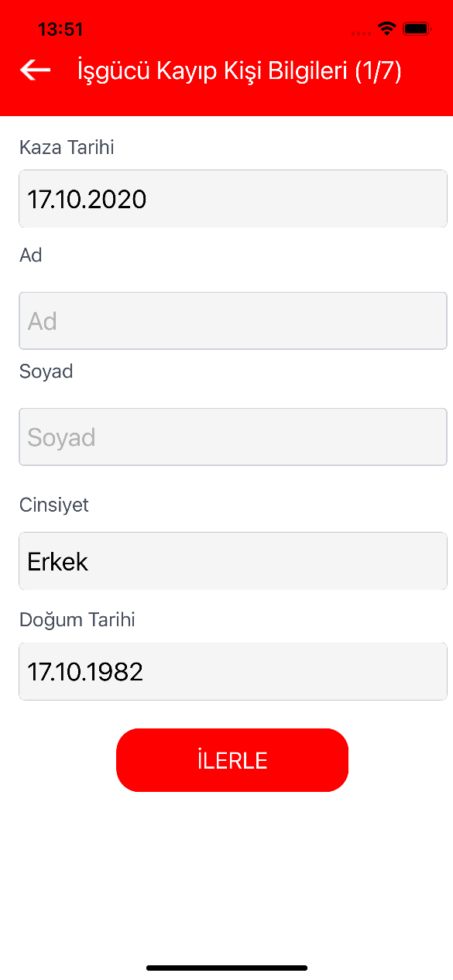Focus the Ad text input

[x=233, y=320]
